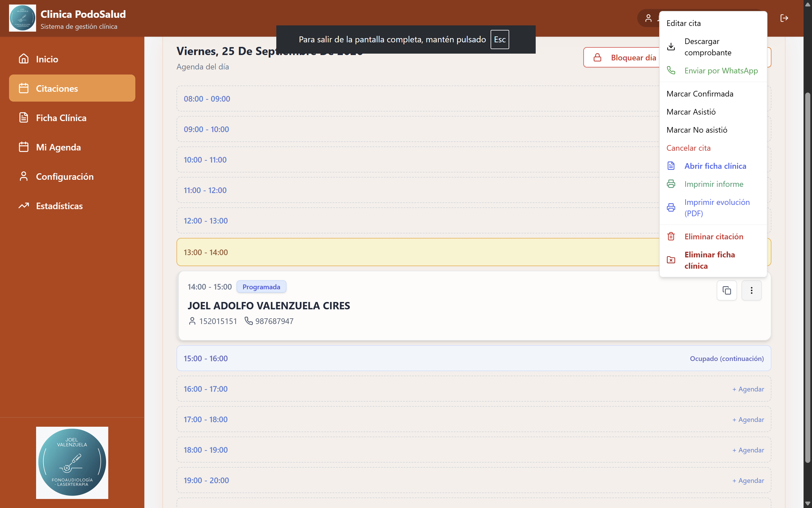Click the folder-x icon for Eliminar ficha

tap(671, 260)
